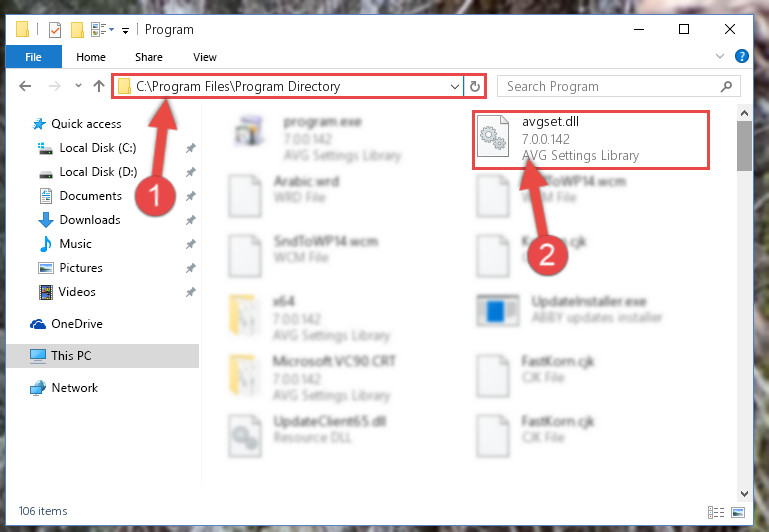This screenshot has width=769, height=532.
Task: Open recent locations dropdown arrow
Action: (x=78, y=86)
